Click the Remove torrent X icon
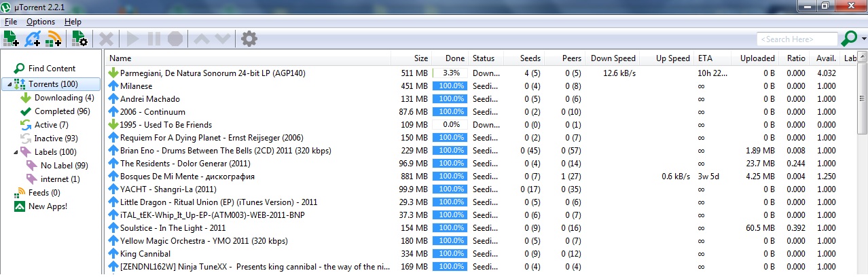The image size is (868, 277). click(106, 39)
